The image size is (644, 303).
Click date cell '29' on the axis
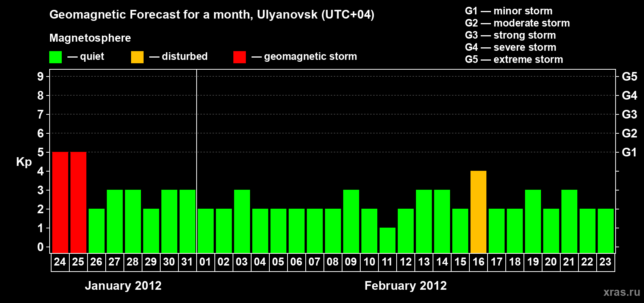pos(151,262)
